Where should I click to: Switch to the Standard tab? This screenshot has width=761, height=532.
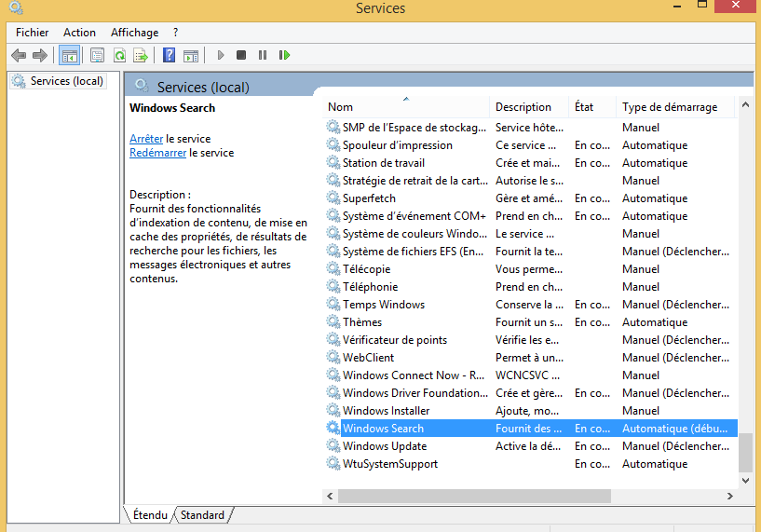point(202,515)
